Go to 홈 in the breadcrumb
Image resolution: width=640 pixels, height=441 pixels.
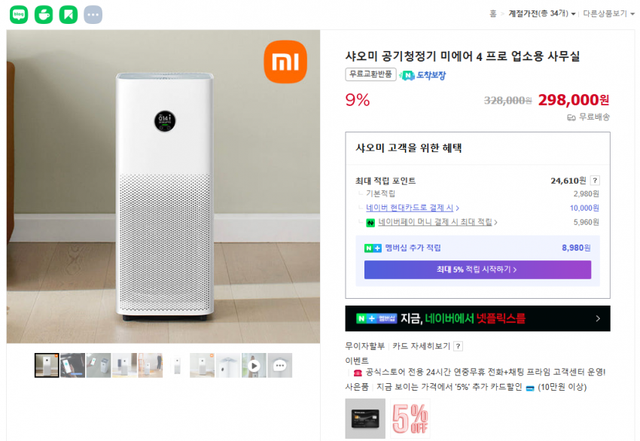493,13
